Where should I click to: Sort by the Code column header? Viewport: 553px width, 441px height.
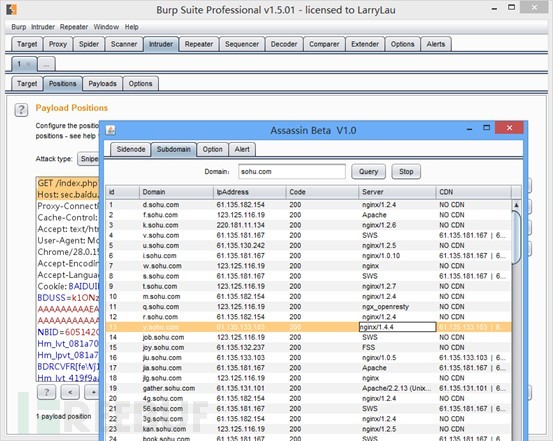click(322, 192)
